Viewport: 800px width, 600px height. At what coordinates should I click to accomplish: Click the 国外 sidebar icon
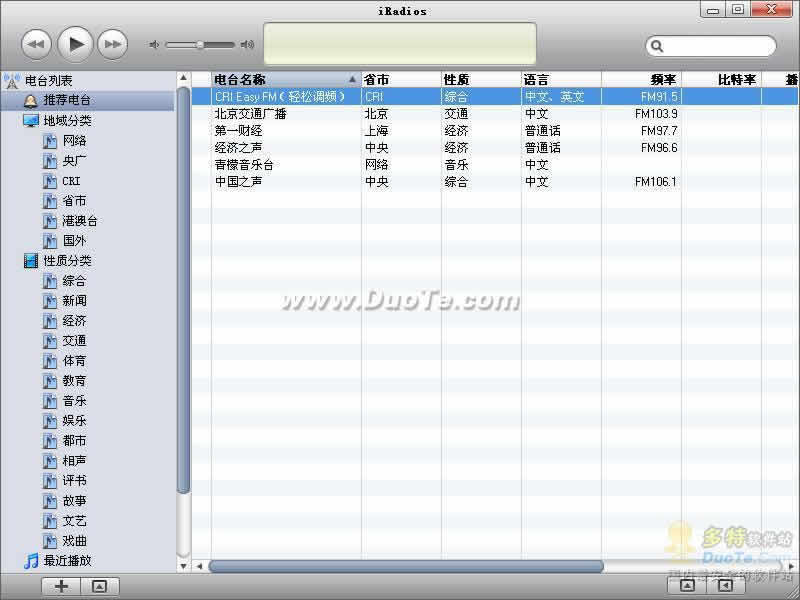49,241
